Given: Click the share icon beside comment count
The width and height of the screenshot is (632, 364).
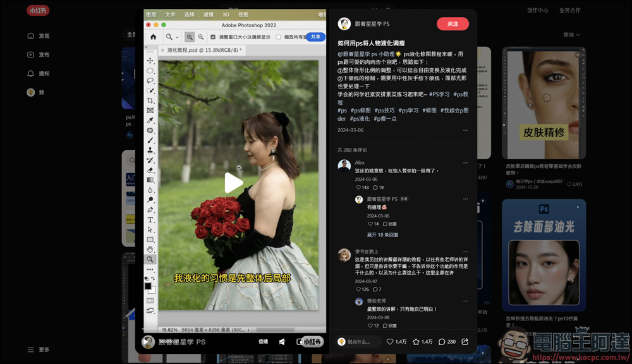Looking at the screenshot, I should coord(465,341).
